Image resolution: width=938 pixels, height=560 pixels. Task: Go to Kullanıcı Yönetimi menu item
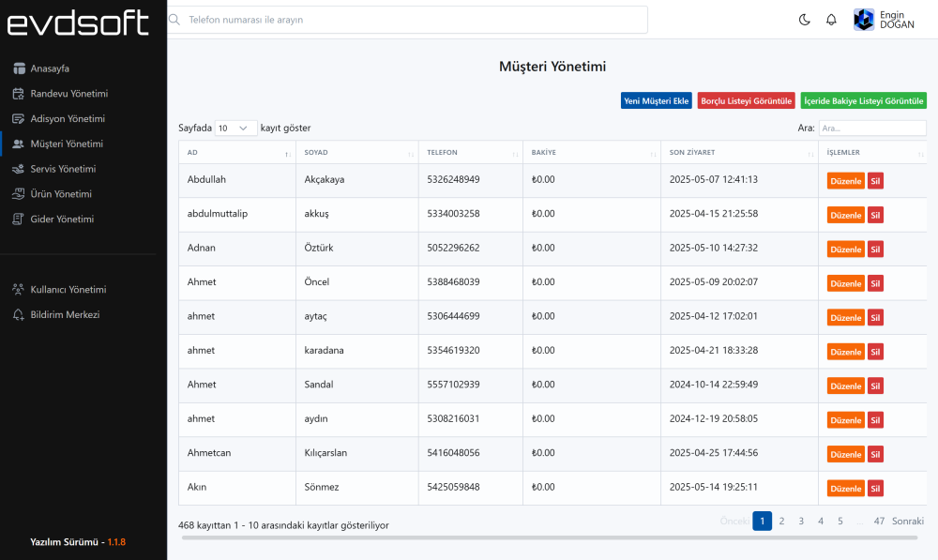click(x=68, y=290)
